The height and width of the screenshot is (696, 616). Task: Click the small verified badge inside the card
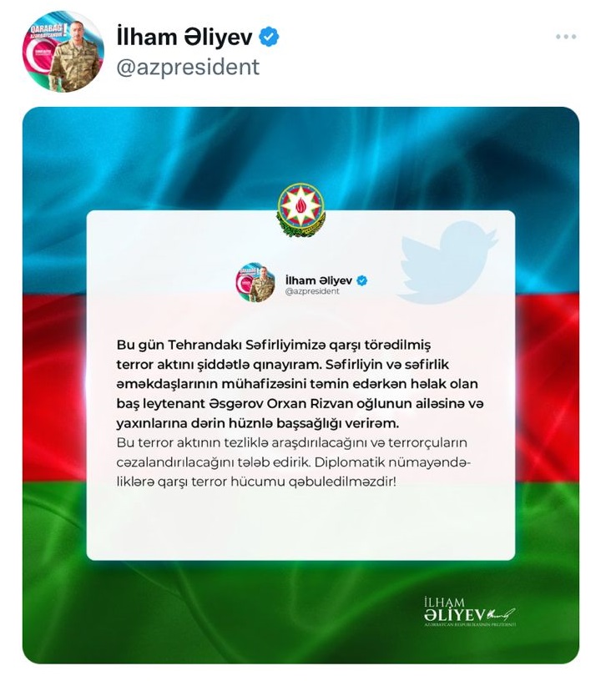tap(362, 280)
